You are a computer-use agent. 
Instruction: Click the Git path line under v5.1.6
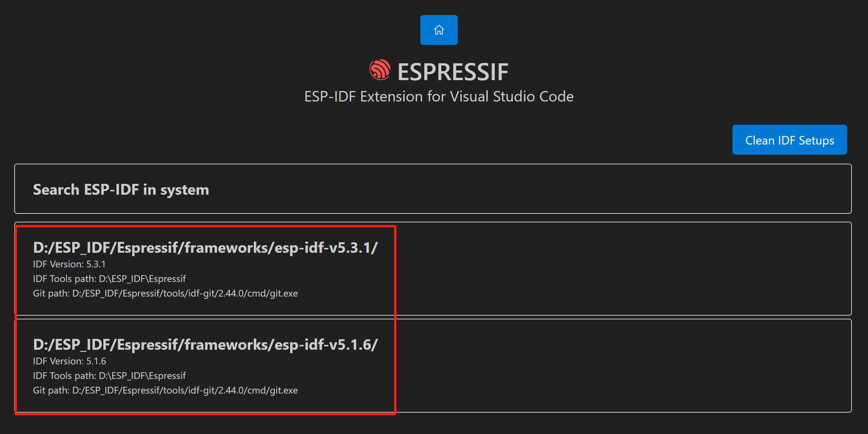[165, 390]
